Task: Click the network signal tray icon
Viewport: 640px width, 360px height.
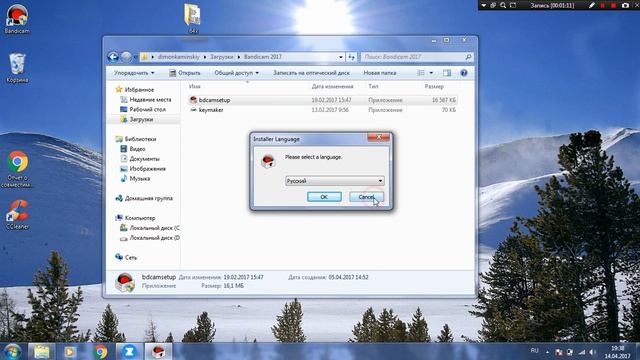Action: [582, 352]
